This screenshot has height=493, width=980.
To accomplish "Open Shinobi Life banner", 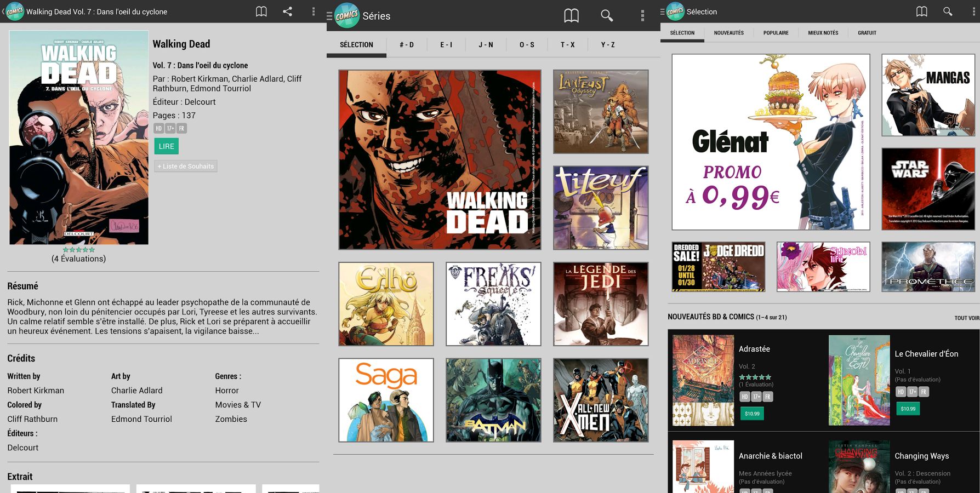I will coord(823,267).
